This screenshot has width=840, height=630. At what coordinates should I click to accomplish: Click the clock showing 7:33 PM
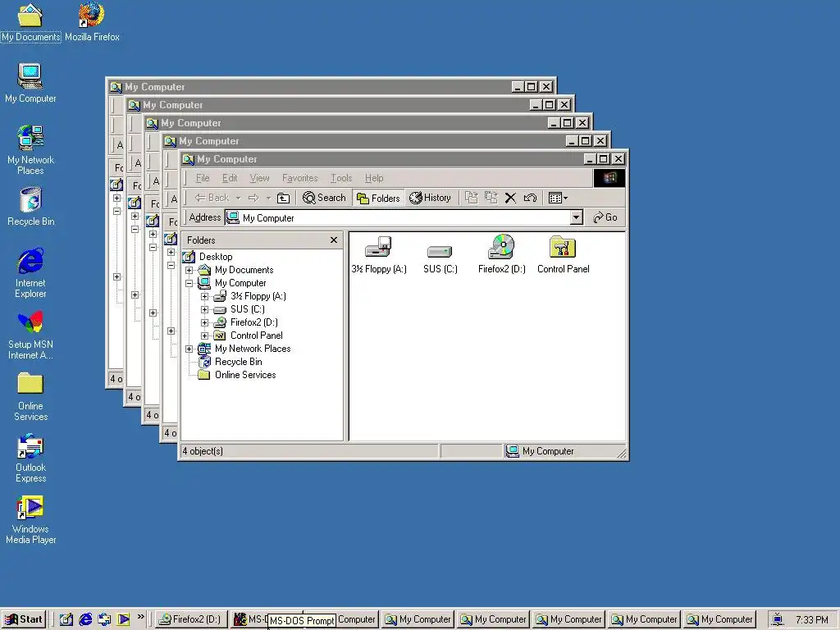[x=811, y=620]
